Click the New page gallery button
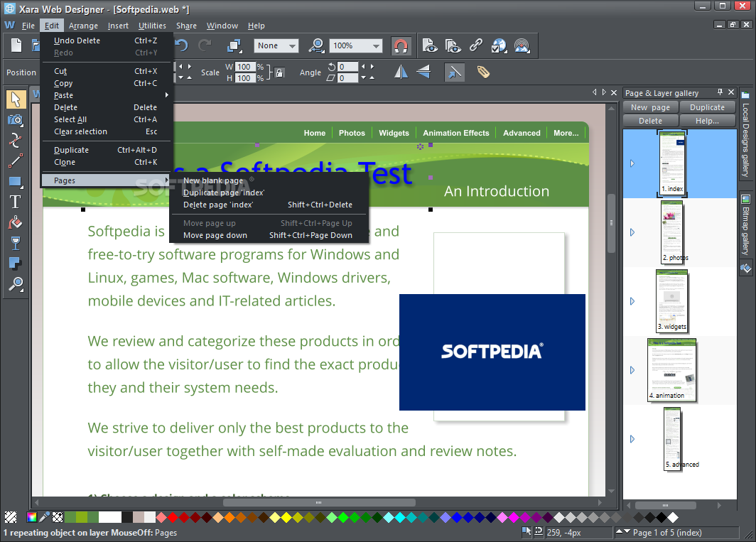Screen dimensions: 756x542 [650, 107]
